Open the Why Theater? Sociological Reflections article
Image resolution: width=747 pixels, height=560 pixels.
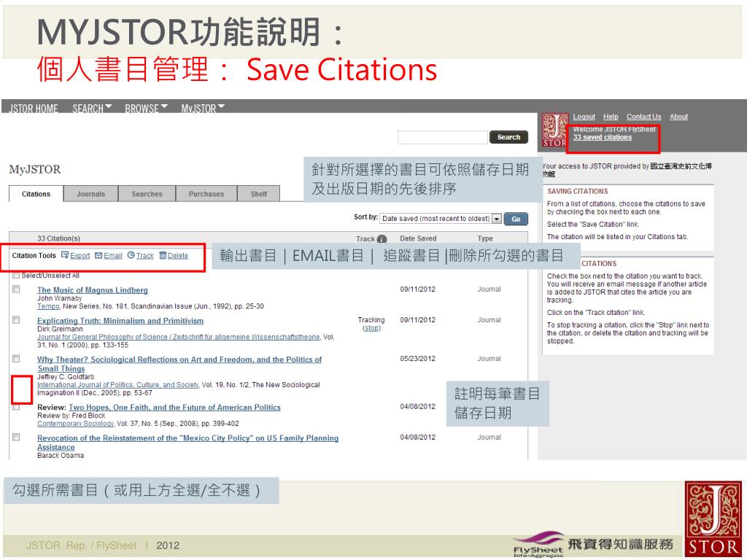pos(179,364)
